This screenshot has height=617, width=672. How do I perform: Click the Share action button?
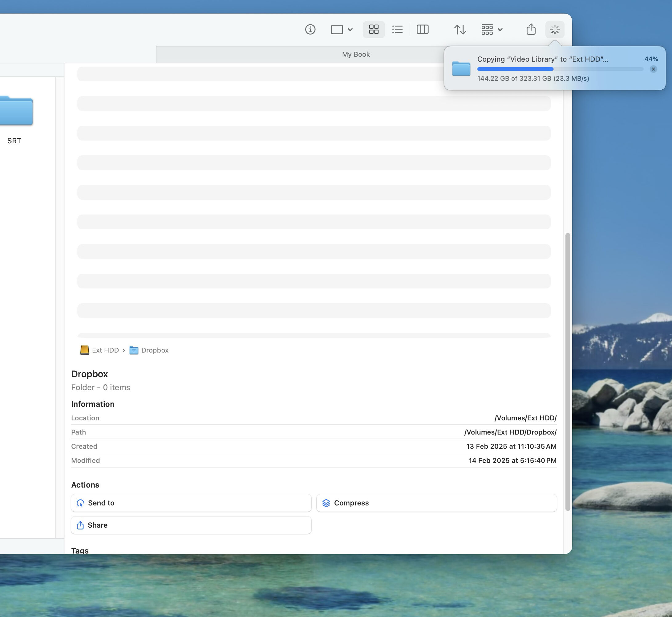(191, 525)
